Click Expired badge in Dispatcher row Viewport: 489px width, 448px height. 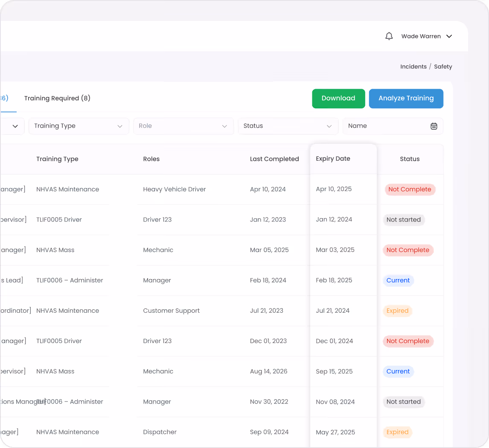[397, 432]
